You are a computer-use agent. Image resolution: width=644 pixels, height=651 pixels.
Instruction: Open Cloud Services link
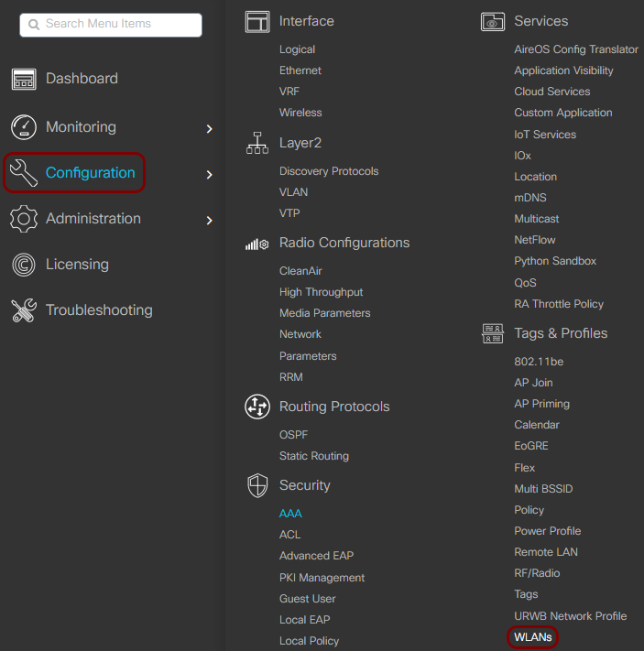[551, 92]
